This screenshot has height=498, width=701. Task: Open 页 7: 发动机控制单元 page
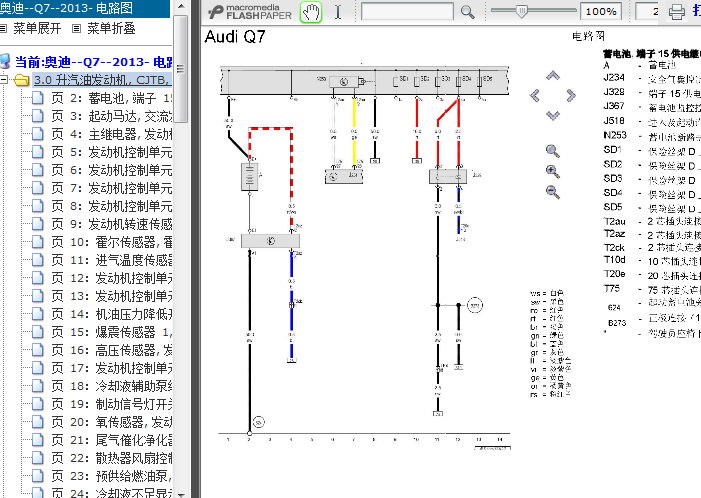[112, 188]
